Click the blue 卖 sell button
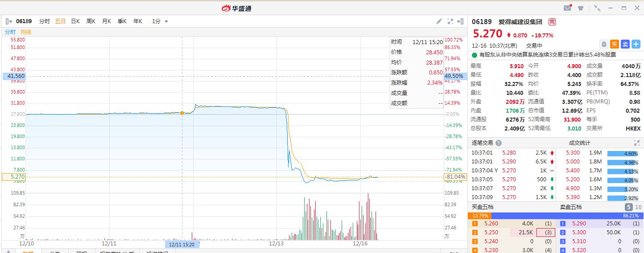 [625, 44]
